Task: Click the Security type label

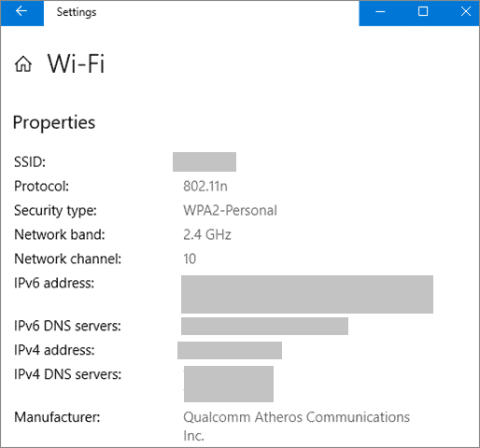Action: click(55, 211)
